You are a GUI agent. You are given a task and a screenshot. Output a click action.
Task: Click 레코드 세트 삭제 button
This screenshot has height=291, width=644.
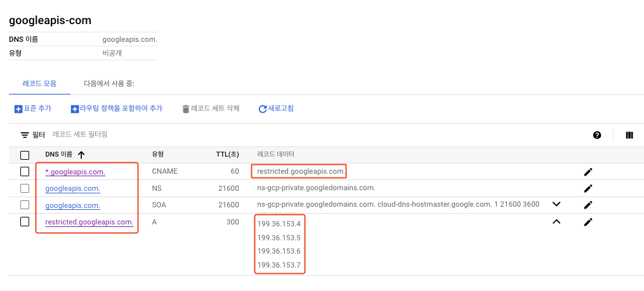[211, 108]
